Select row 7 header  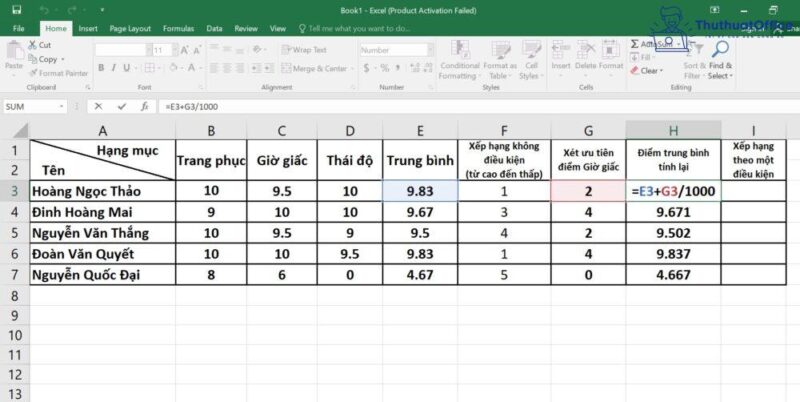(14, 274)
